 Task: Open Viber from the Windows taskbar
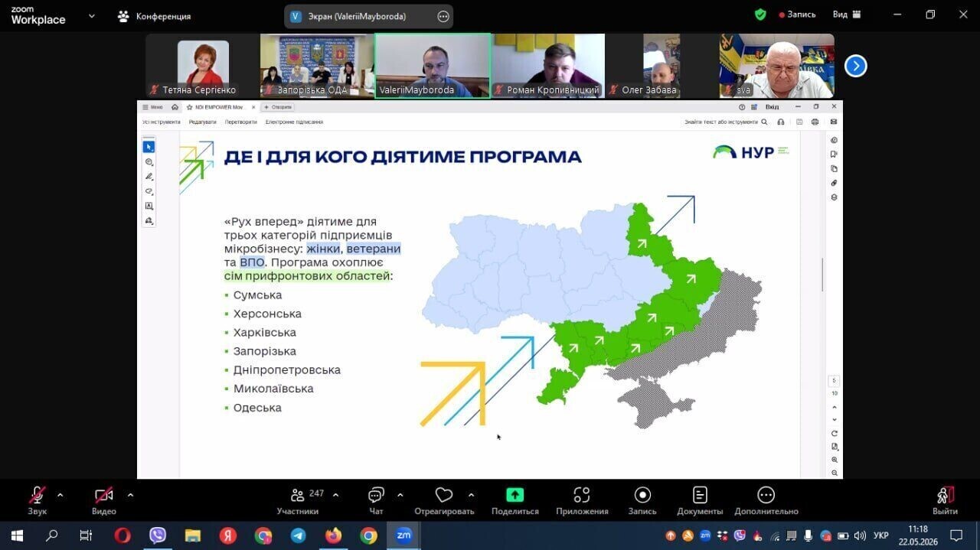(158, 535)
